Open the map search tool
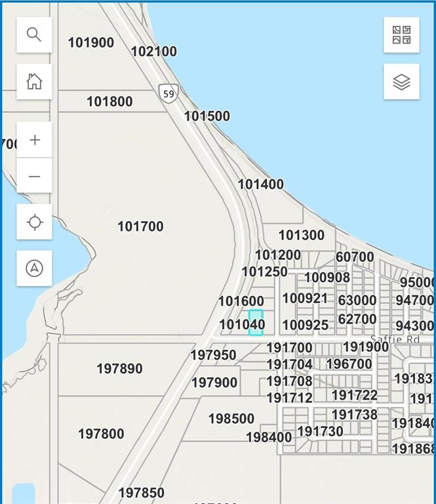 (x=34, y=35)
